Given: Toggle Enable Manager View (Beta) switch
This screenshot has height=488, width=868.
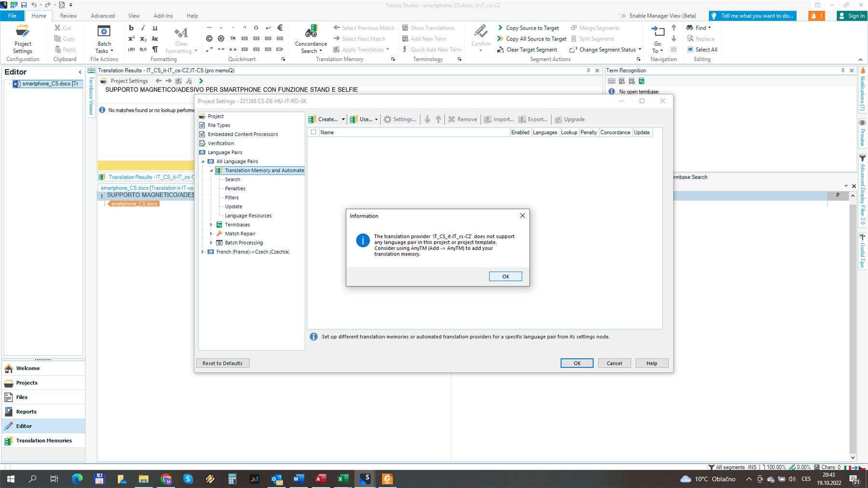Looking at the screenshot, I should tap(622, 16).
